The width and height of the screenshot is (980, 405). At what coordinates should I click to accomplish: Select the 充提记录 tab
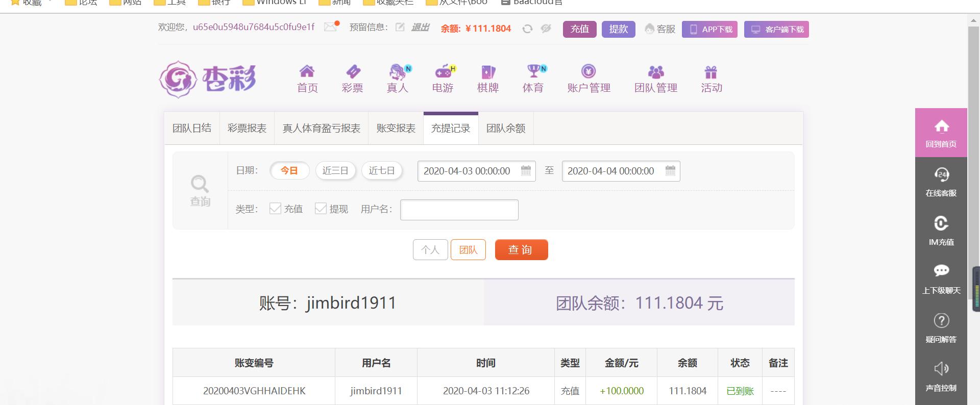(451, 128)
